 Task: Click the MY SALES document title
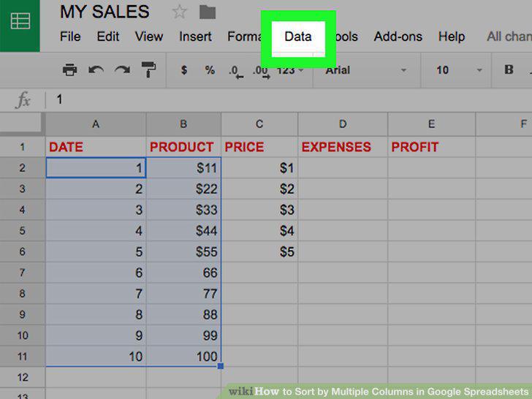104,12
